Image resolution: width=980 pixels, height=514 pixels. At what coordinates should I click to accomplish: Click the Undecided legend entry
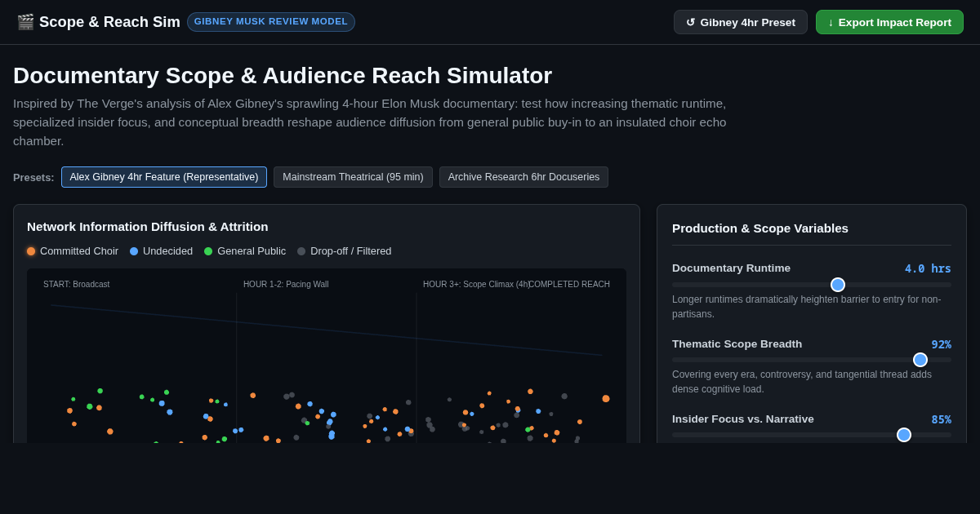[161, 251]
